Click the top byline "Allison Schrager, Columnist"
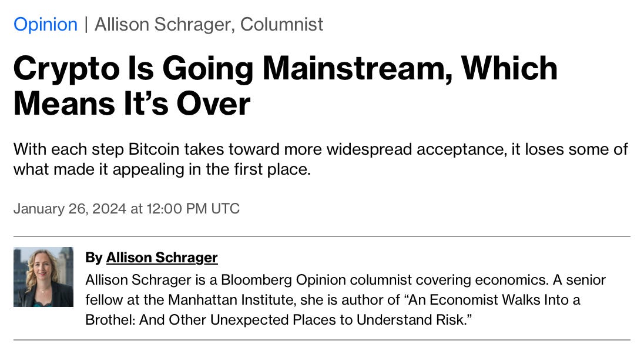The width and height of the screenshot is (644, 347). point(209,24)
